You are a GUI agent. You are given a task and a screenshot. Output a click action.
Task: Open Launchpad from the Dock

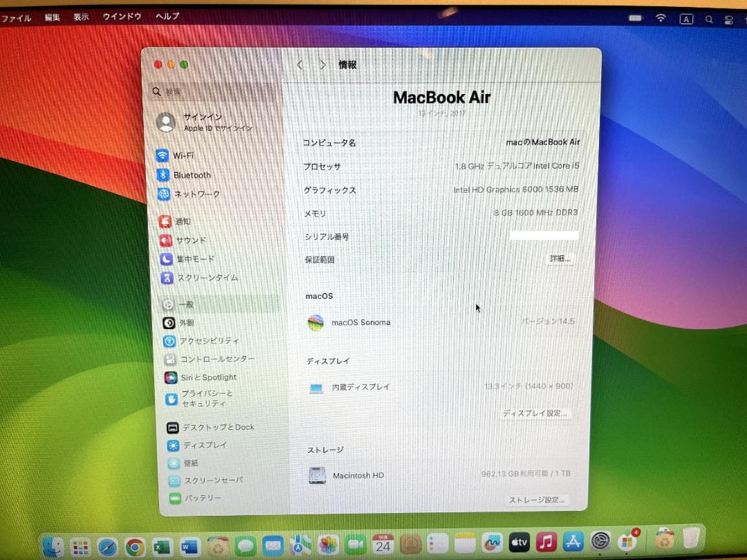point(80,547)
